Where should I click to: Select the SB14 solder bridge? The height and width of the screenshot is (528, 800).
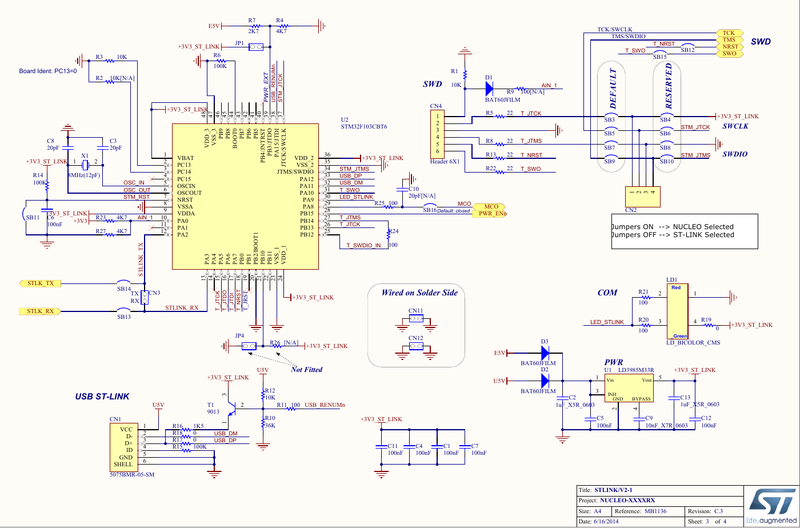tap(123, 282)
